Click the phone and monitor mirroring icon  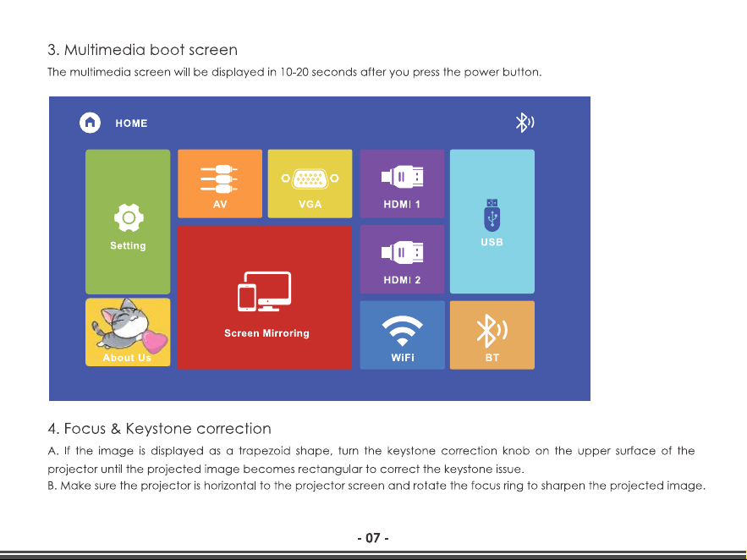pyautogui.click(x=265, y=292)
